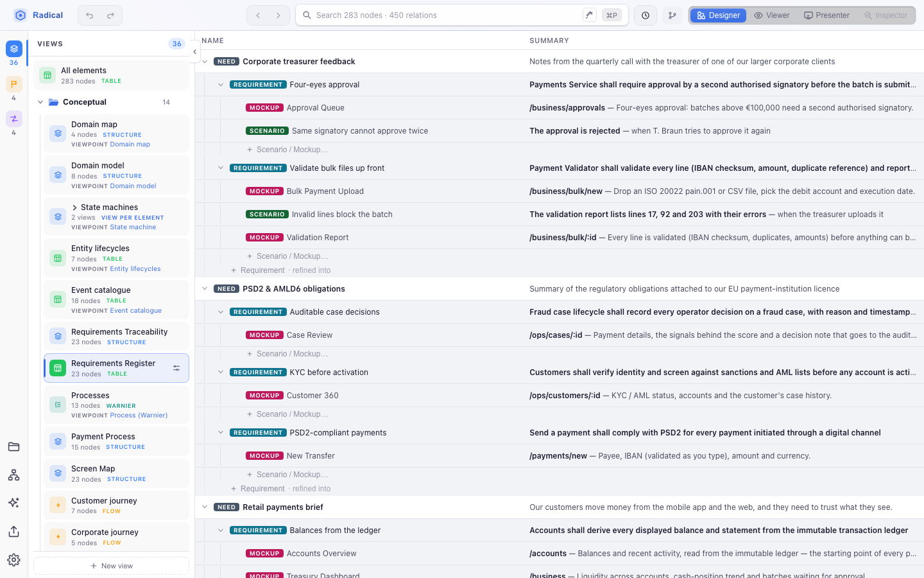
Task: Open view settings for Requirements Register
Action: point(176,368)
